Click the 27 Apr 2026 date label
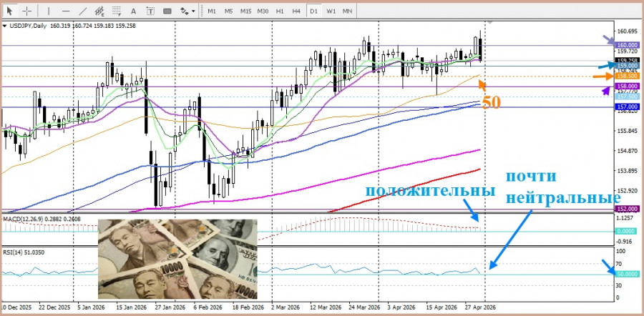The image size is (644, 316). click(481, 307)
